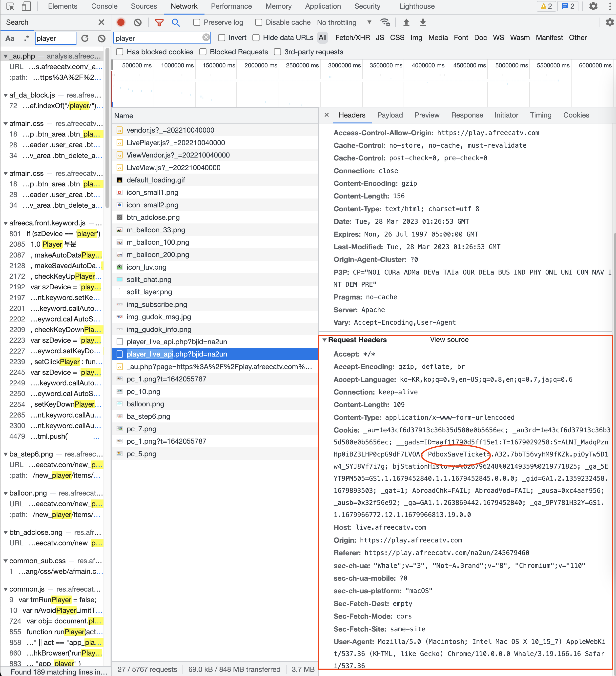616x676 pixels.
Task: Select the inspect element cursor icon
Action: tap(10, 6)
